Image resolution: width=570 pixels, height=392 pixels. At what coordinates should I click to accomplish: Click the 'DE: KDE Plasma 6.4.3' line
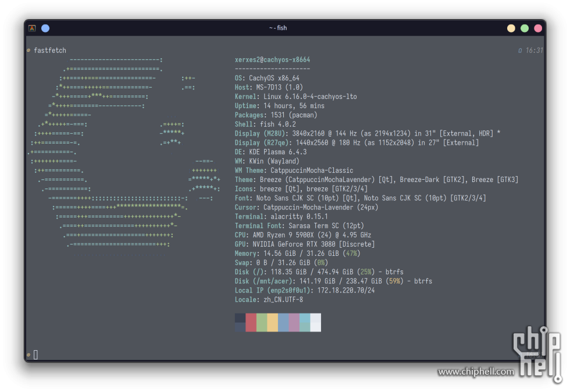coord(270,152)
